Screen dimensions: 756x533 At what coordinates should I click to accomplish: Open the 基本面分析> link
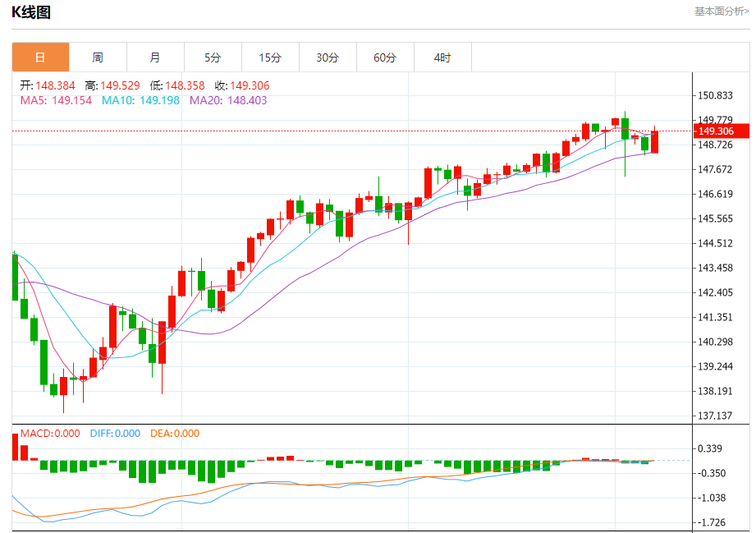click(722, 11)
